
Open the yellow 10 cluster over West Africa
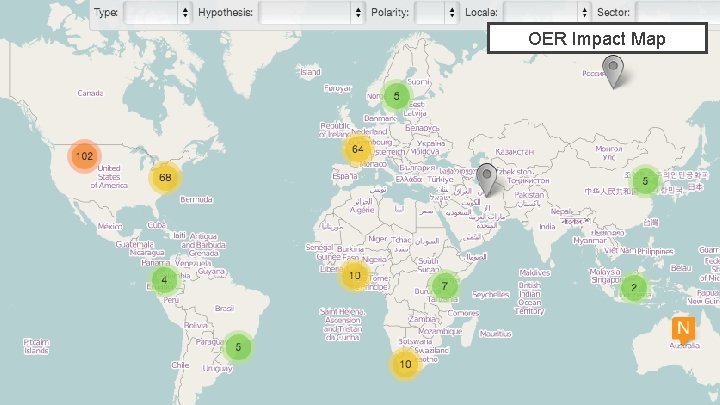pos(354,276)
